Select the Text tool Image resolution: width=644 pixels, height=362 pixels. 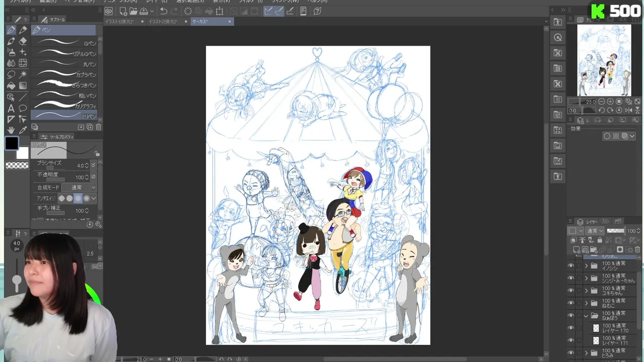coord(11,108)
